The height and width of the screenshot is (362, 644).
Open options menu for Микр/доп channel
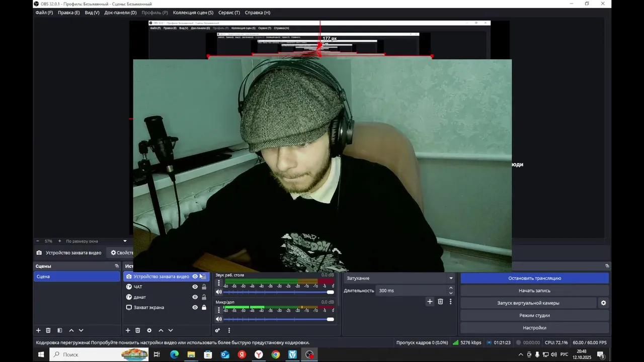218,310
